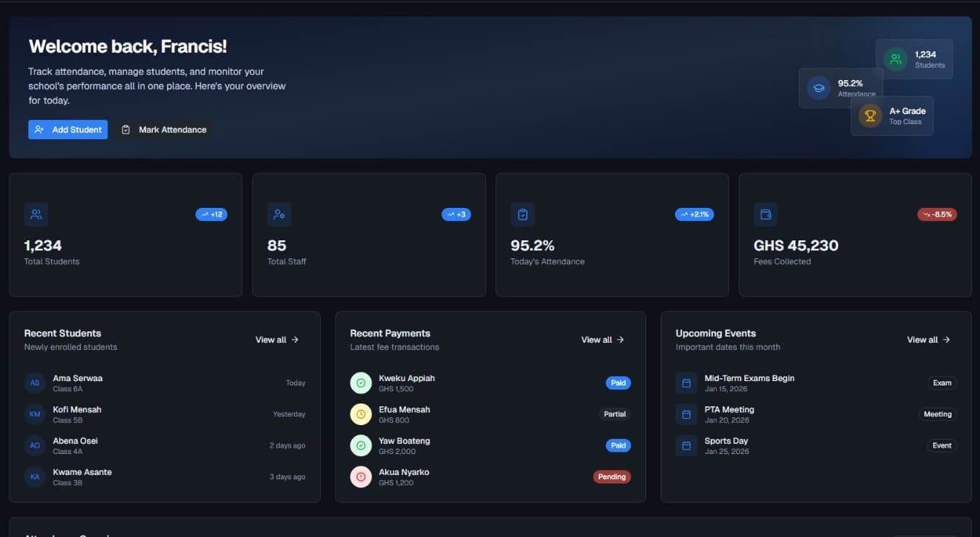Click the yellow Partial icon beside Efua Mensah

point(361,414)
